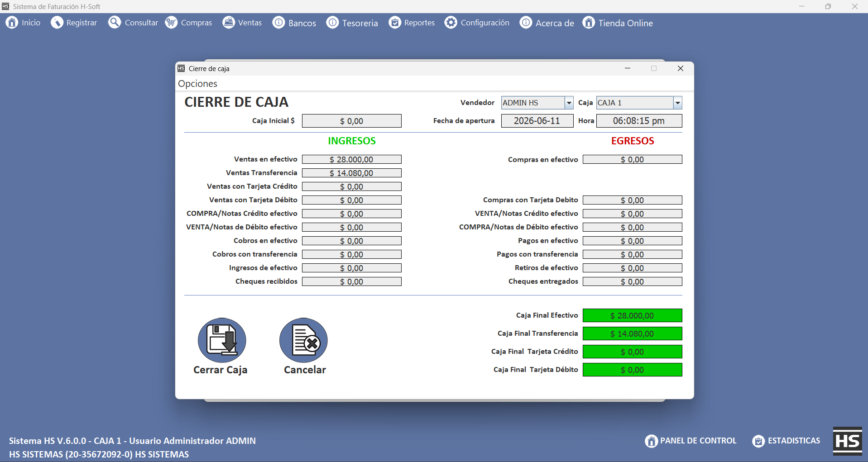Open the Ventas menu
The width and height of the screenshot is (868, 462).
[x=242, y=23]
